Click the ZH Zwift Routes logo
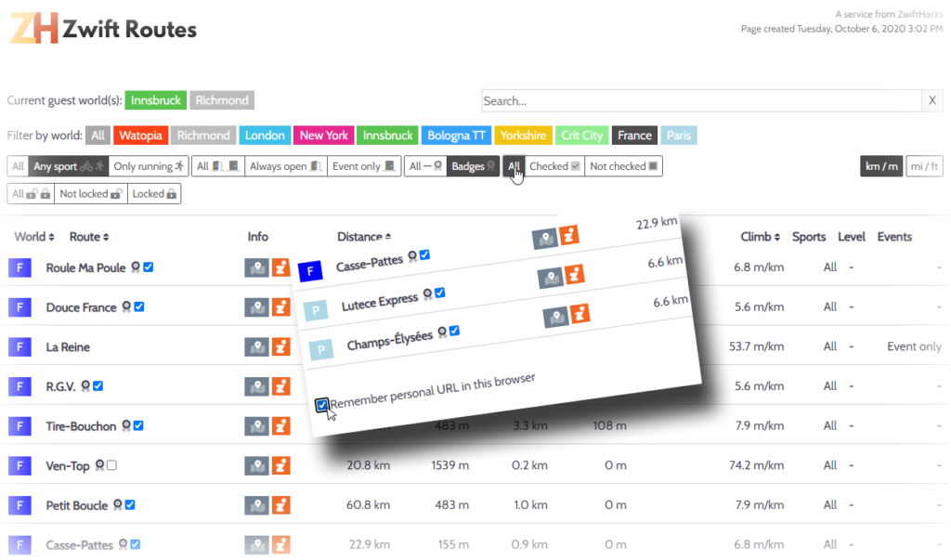Image resolution: width=951 pixels, height=560 pixels. [103, 29]
